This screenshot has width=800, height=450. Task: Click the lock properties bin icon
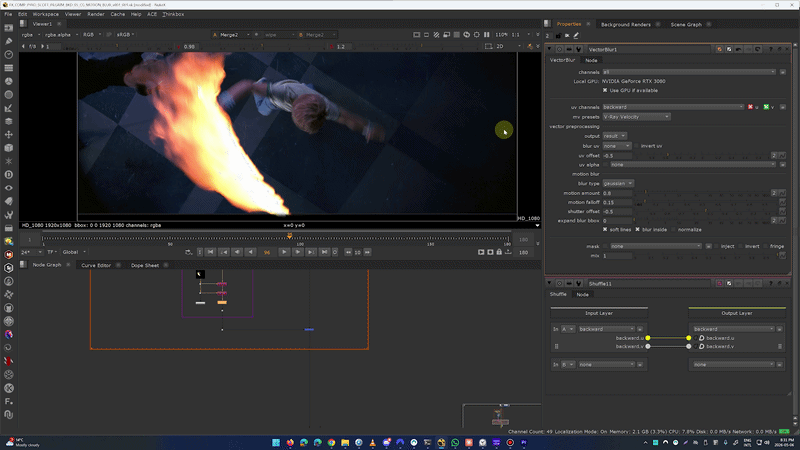coord(558,36)
